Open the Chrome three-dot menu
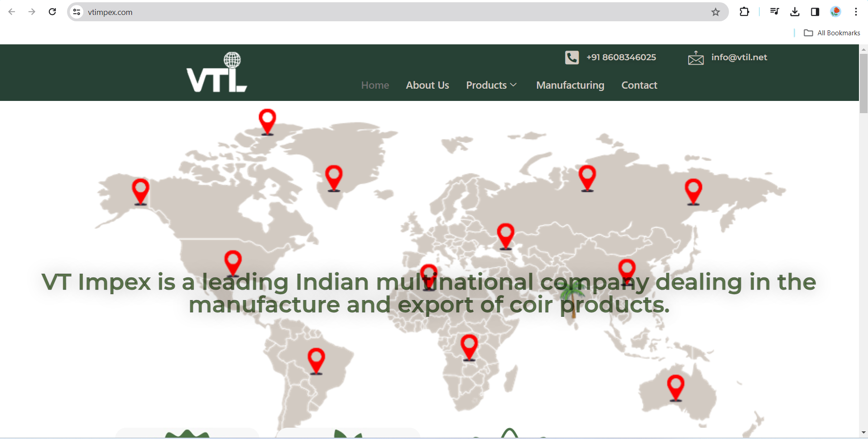 856,12
